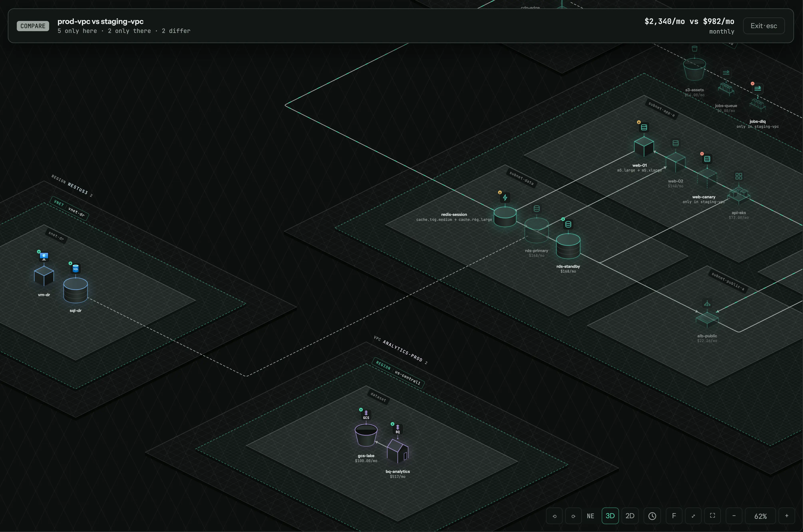Click the subnet-app-a label

[661, 109]
